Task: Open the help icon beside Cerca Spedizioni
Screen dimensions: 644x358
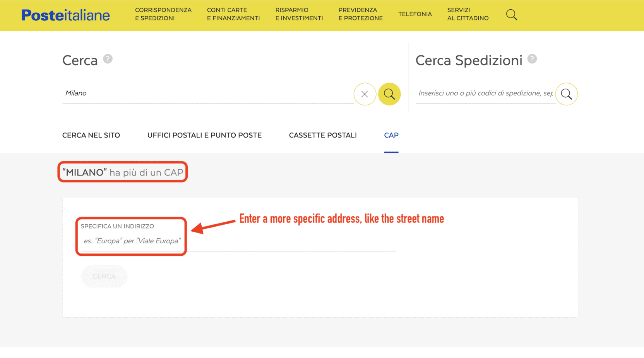Action: coord(533,59)
